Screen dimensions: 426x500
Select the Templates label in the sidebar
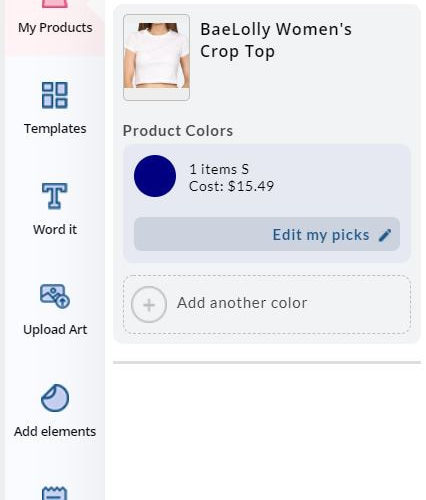tap(55, 129)
